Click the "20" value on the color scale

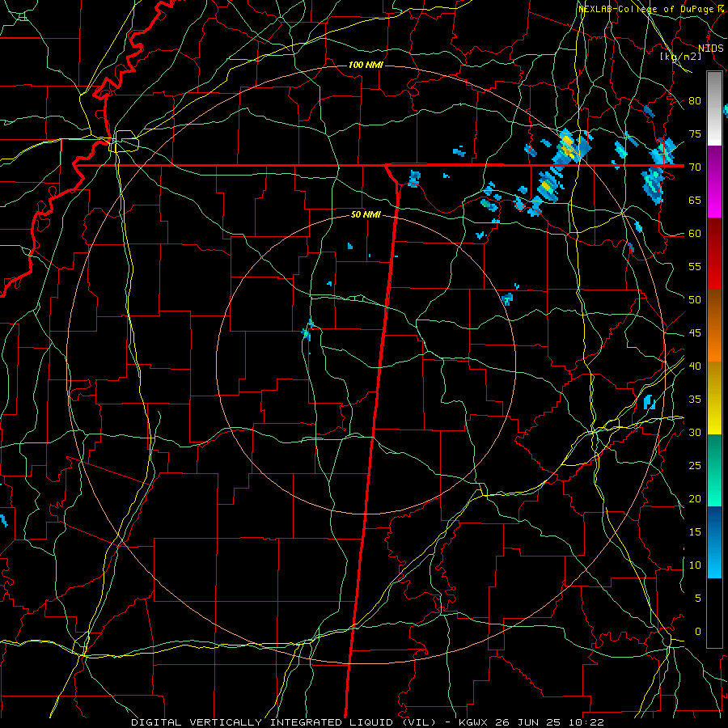point(695,498)
